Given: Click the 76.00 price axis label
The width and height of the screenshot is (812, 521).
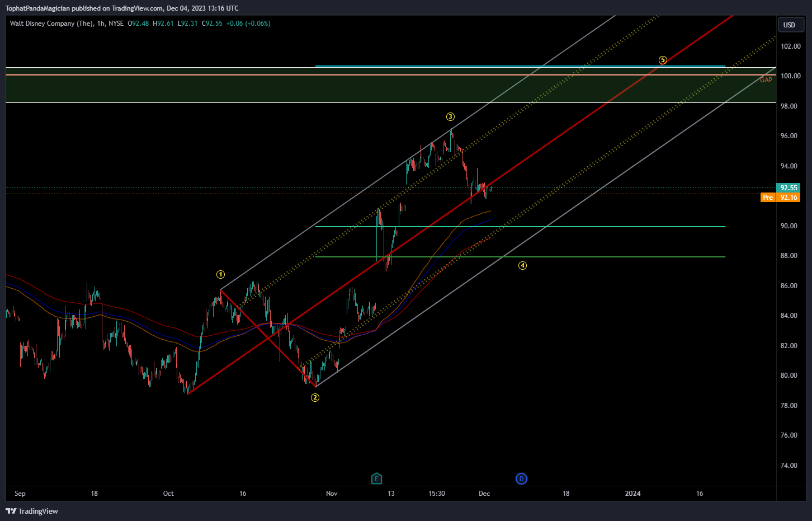Looking at the screenshot, I should point(789,435).
